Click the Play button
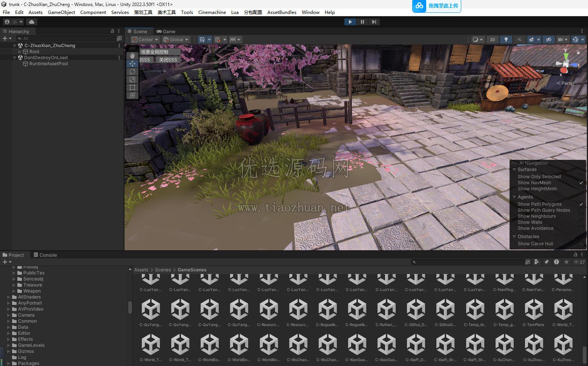Image resolution: width=588 pixels, height=366 pixels. pos(350,22)
